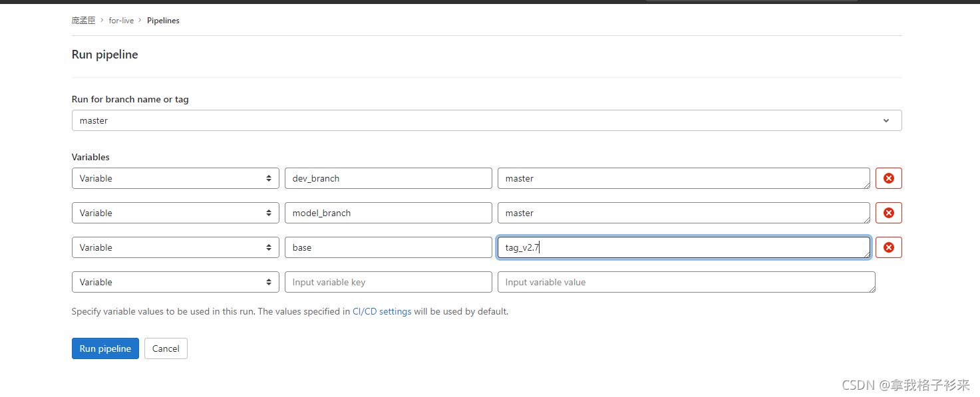Open Variable type dropdown for model_branch row

(x=176, y=213)
